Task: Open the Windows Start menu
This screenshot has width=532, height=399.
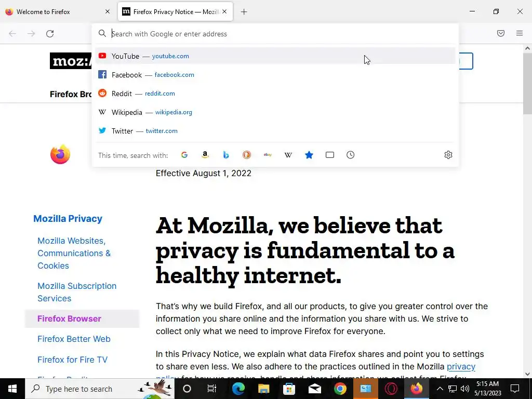Action: tap(12, 389)
